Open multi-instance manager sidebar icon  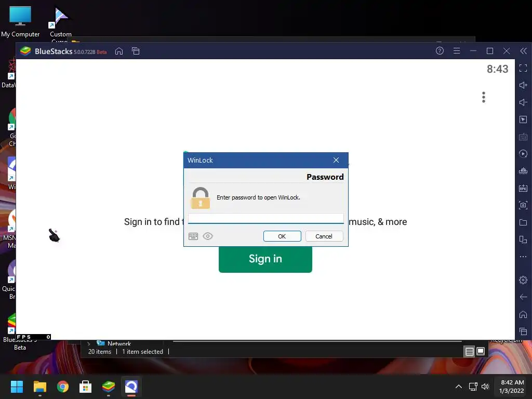click(x=523, y=240)
